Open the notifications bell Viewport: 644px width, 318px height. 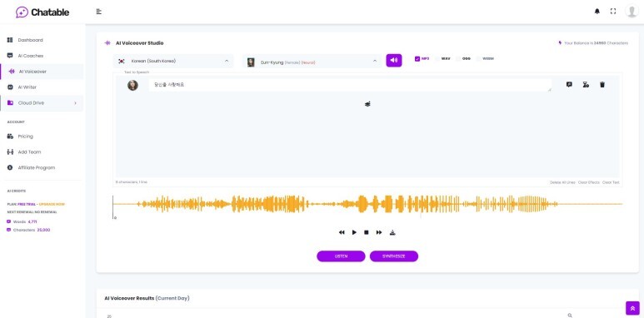click(597, 12)
